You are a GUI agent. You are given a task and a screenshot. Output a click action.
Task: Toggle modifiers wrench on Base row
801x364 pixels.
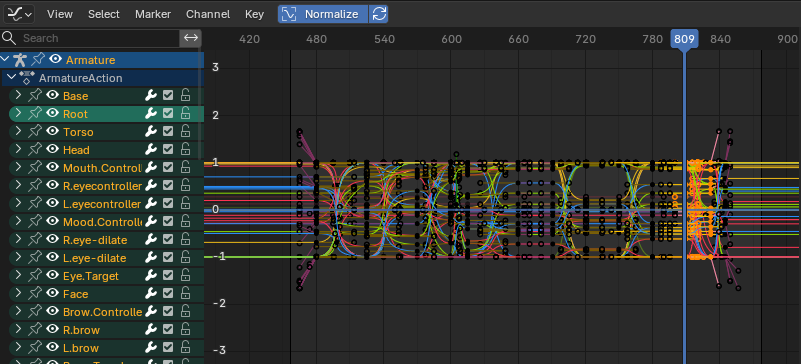151,95
